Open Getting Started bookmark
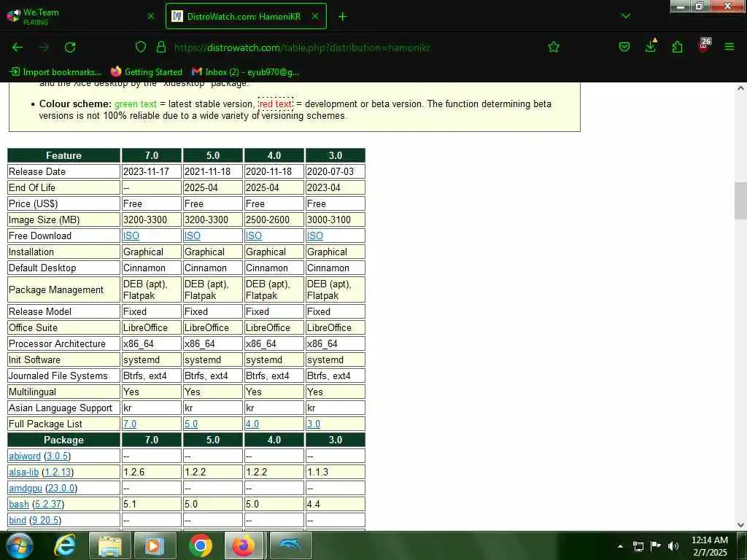Viewport: 747px width, 560px height. click(146, 72)
